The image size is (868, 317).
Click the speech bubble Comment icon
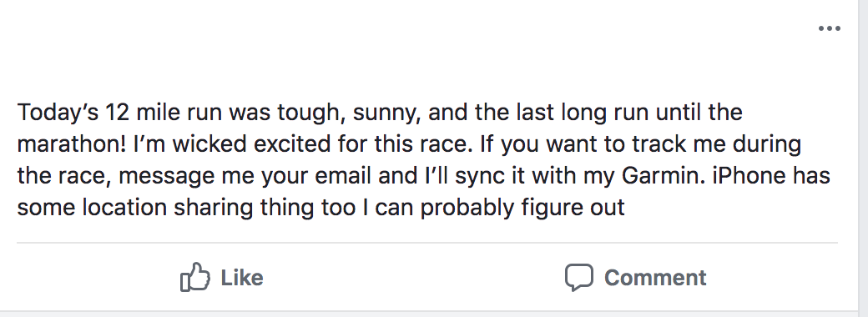[x=579, y=277]
